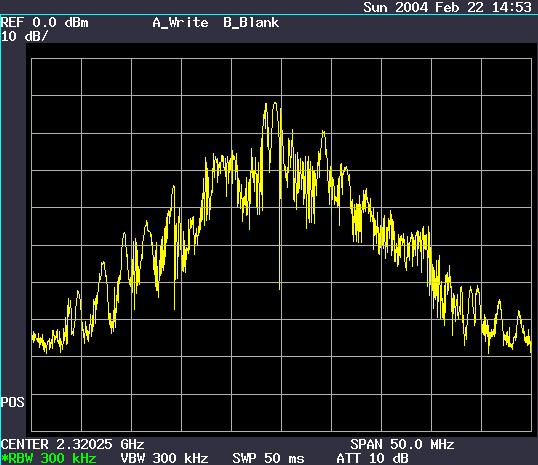The image size is (538, 465).
Task: Click the asterisk before RBW
Action: (x=4, y=458)
